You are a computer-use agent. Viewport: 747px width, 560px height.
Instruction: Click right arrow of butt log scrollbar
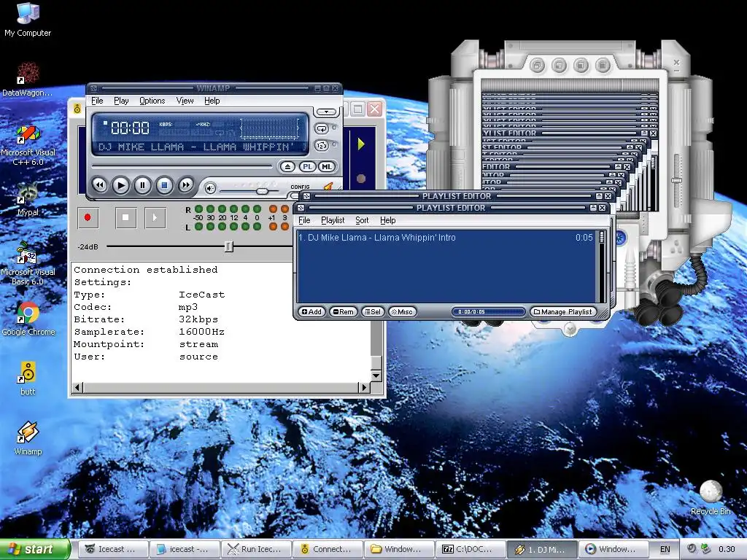pyautogui.click(x=365, y=387)
